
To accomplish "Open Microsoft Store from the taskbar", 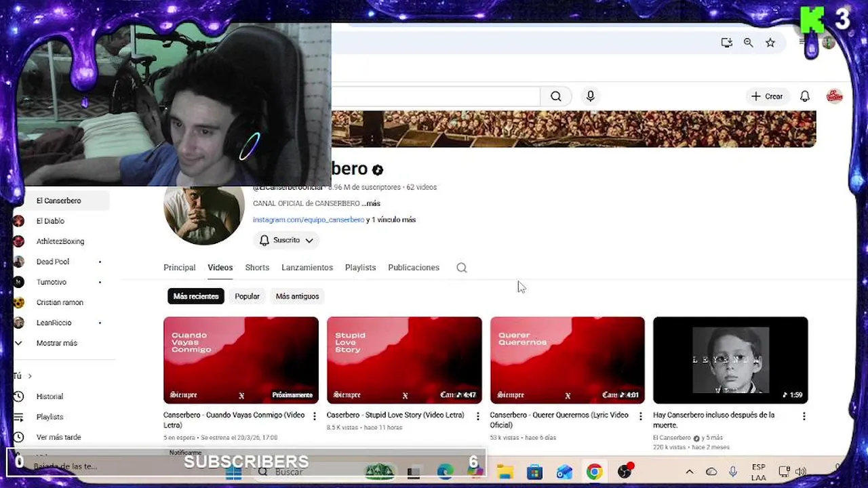I will point(535,472).
